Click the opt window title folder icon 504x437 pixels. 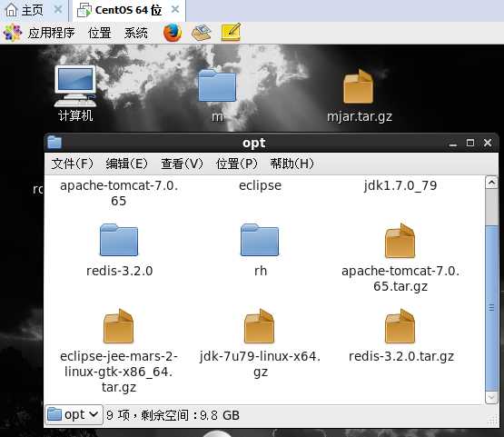click(54, 142)
